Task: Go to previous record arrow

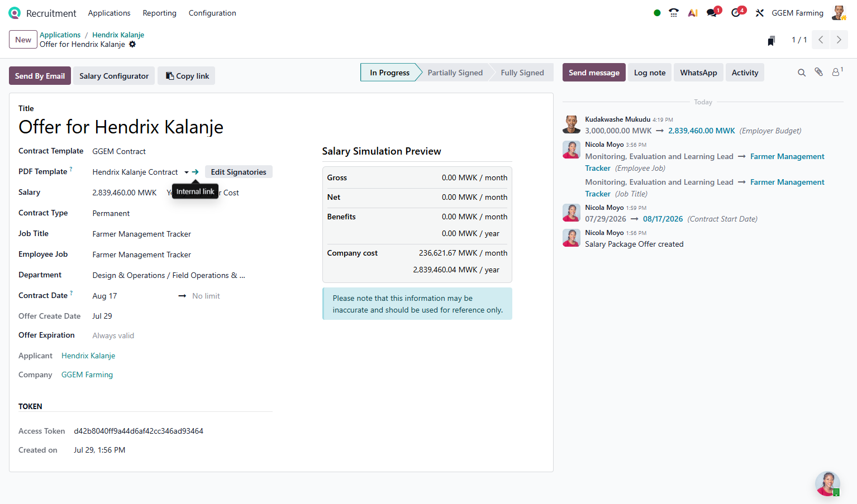Action: pyautogui.click(x=821, y=40)
